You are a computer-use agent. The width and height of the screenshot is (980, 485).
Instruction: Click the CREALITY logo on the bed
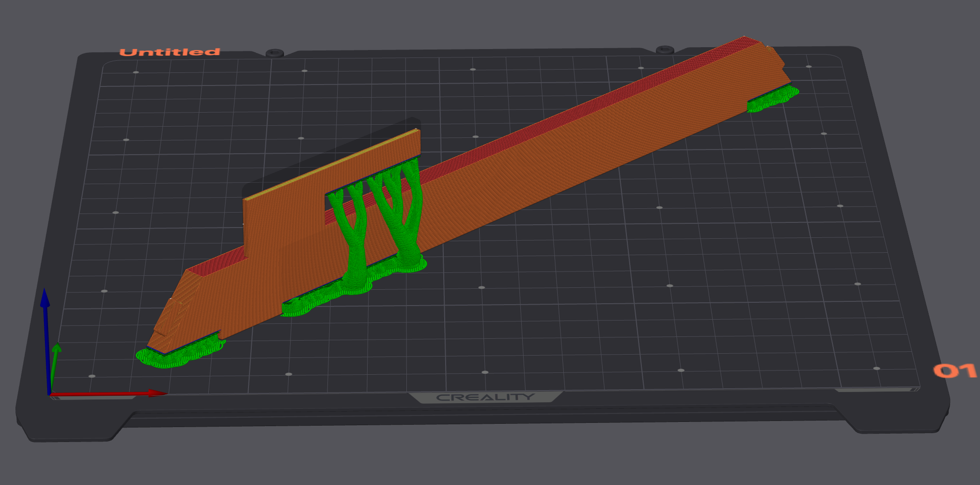pos(485,397)
